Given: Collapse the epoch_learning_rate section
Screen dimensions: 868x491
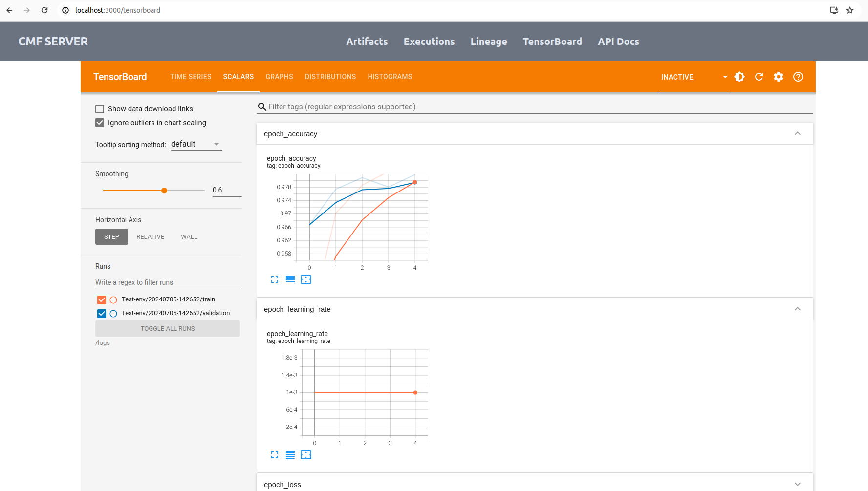Looking at the screenshot, I should tap(798, 309).
